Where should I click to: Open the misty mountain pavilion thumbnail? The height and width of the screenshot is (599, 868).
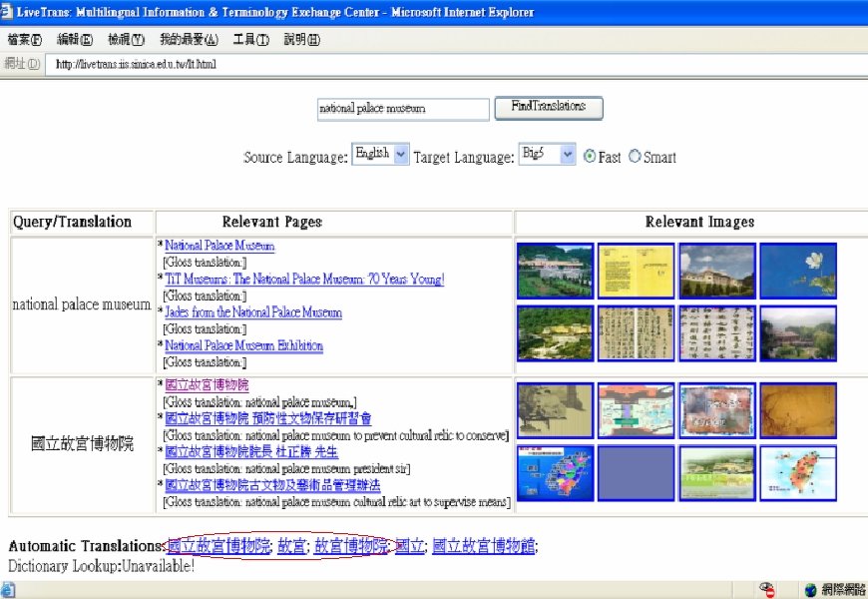point(798,333)
